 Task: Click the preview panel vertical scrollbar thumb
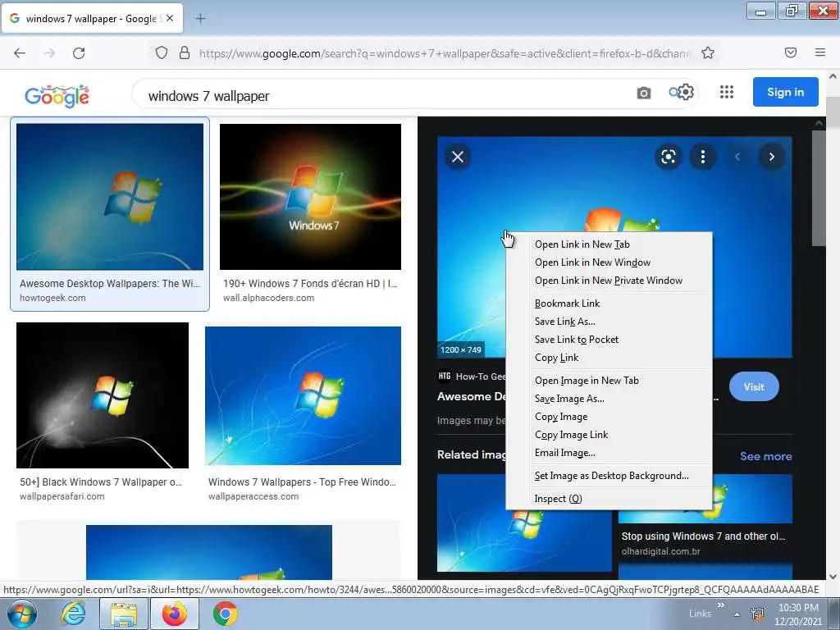(819, 188)
